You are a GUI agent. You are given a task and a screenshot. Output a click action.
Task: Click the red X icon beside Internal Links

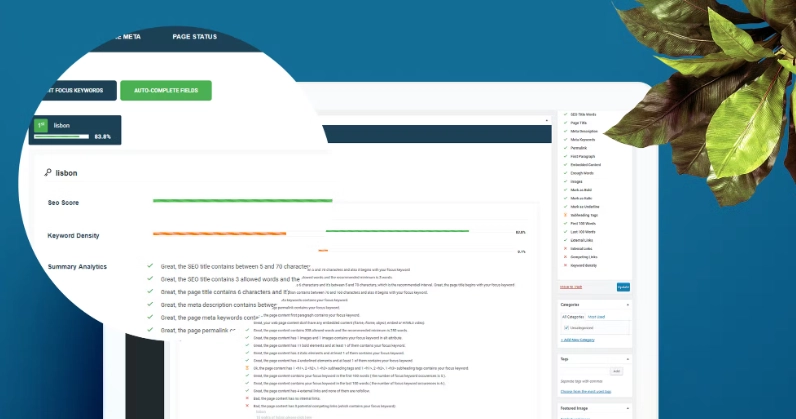(x=565, y=248)
